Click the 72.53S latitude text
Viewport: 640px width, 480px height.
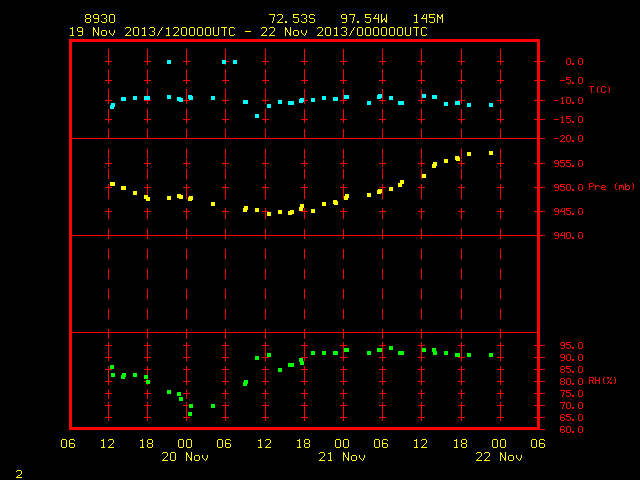292,19
